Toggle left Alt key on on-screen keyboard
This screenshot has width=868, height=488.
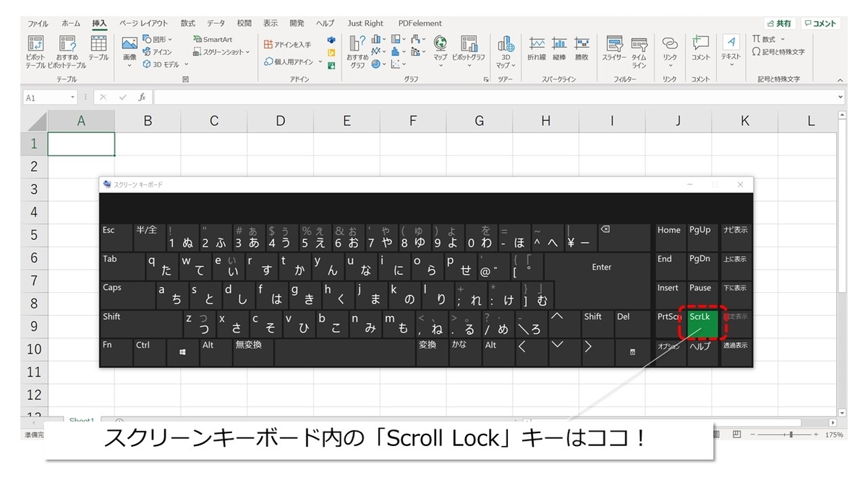click(215, 353)
